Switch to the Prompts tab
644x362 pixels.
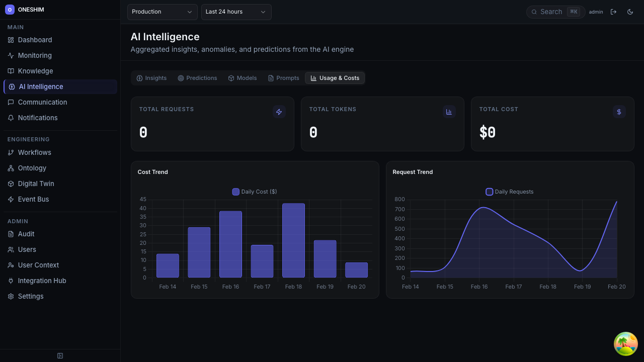(x=283, y=78)
